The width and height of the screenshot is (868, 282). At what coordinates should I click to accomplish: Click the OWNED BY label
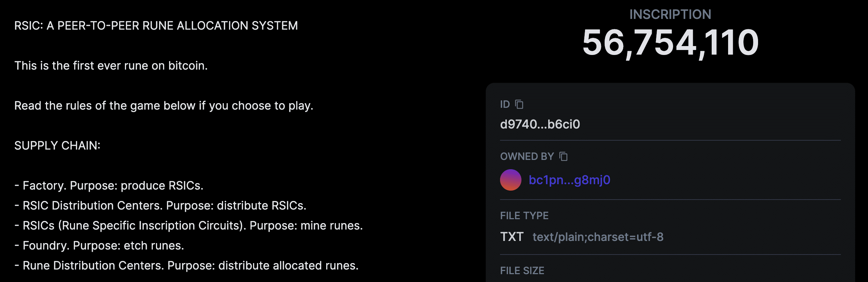coord(527,156)
